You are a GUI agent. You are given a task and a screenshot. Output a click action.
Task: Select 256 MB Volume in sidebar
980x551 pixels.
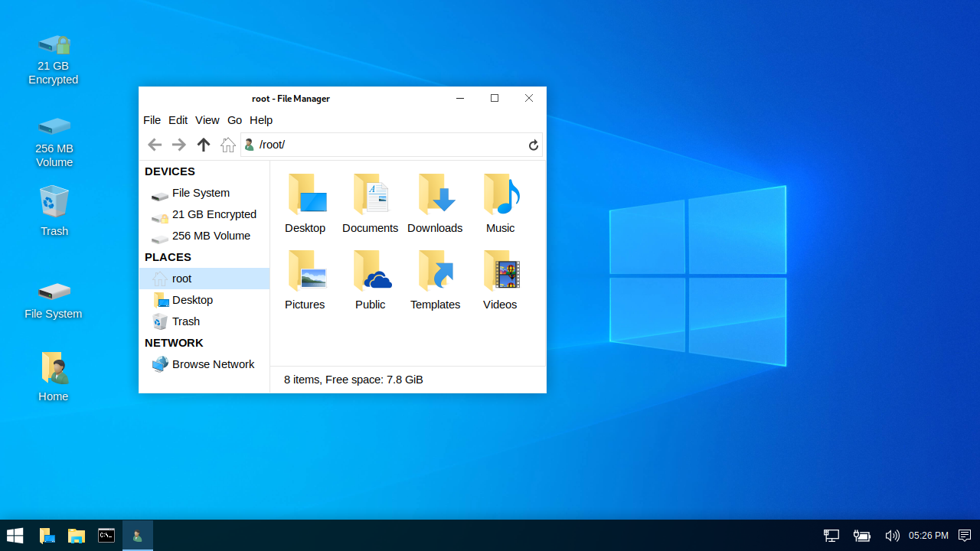coord(204,236)
